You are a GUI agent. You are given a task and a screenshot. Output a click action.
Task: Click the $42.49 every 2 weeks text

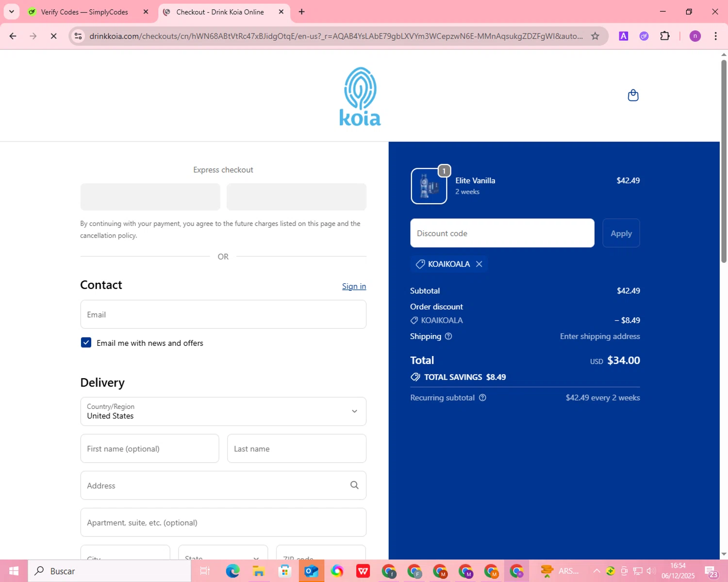click(603, 398)
